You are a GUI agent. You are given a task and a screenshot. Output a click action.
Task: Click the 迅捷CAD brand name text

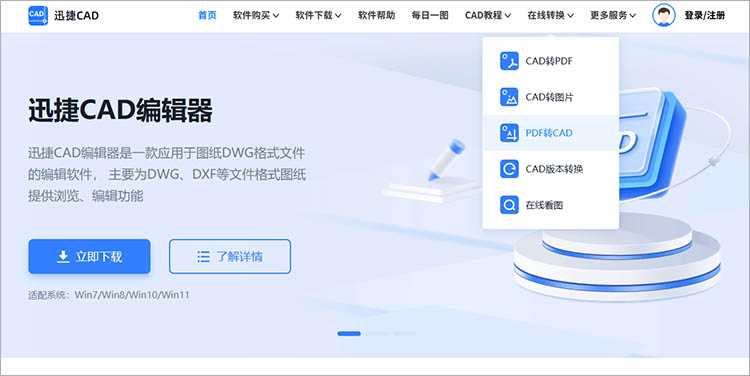77,15
